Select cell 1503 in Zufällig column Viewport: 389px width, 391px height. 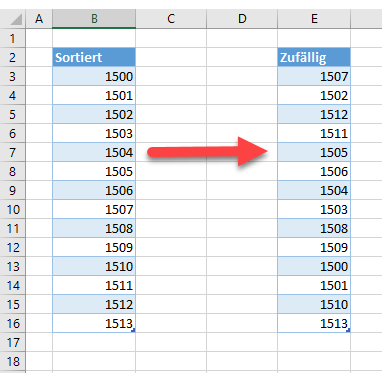coord(314,209)
